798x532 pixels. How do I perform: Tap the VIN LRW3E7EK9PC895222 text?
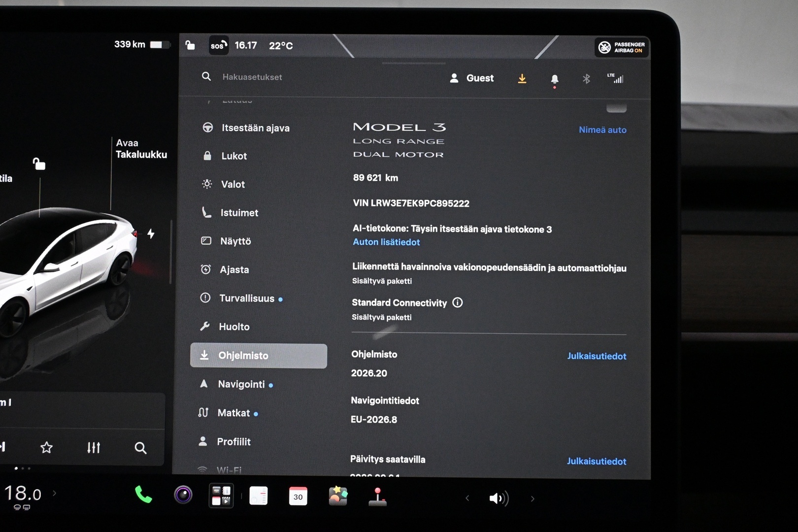click(411, 203)
